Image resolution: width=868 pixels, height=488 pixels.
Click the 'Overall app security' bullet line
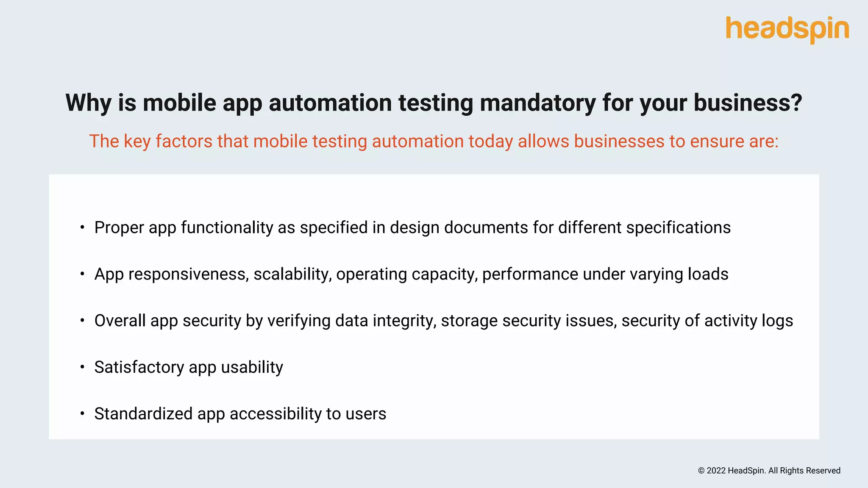(x=443, y=321)
